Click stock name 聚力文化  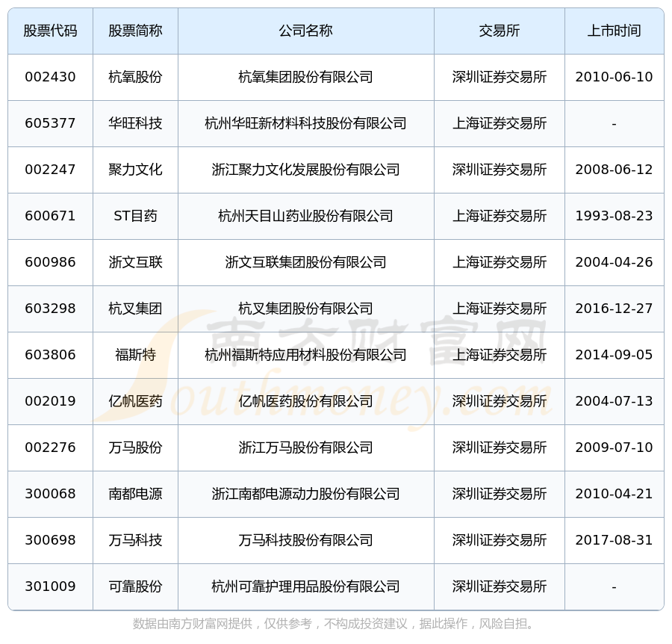tap(135, 170)
